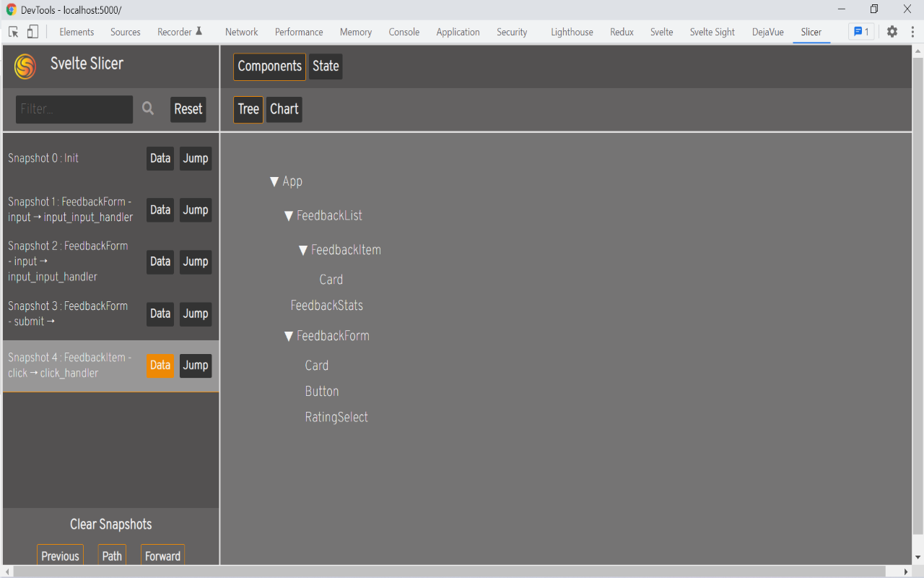Image resolution: width=924 pixels, height=578 pixels.
Task: Click the issues counter badge
Action: click(x=861, y=32)
